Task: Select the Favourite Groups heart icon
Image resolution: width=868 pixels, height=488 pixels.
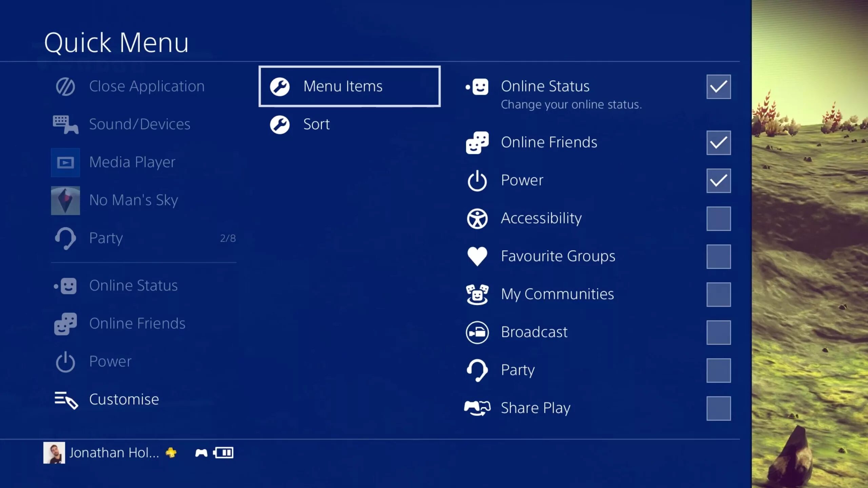Action: point(477,256)
